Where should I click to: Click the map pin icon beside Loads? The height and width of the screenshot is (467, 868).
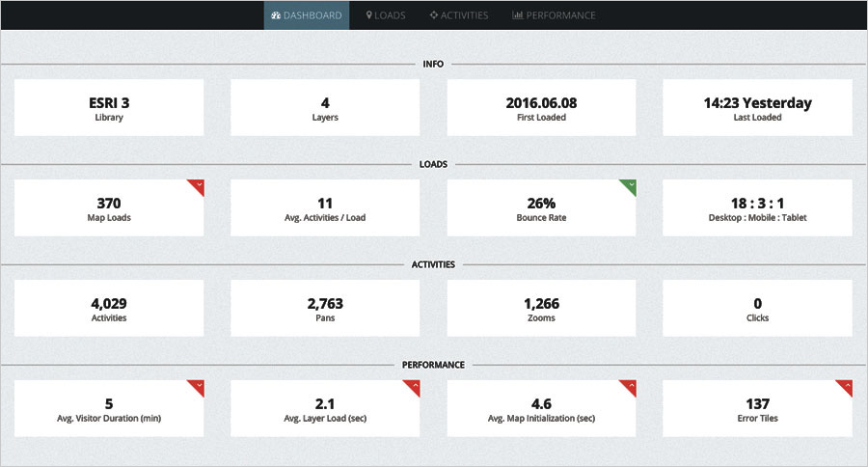(369, 15)
